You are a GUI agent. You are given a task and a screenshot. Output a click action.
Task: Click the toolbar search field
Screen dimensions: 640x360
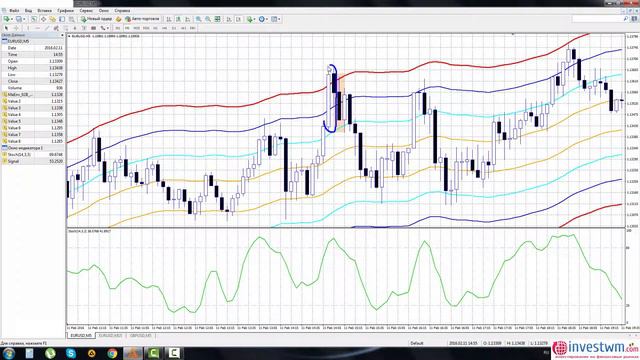[600, 19]
